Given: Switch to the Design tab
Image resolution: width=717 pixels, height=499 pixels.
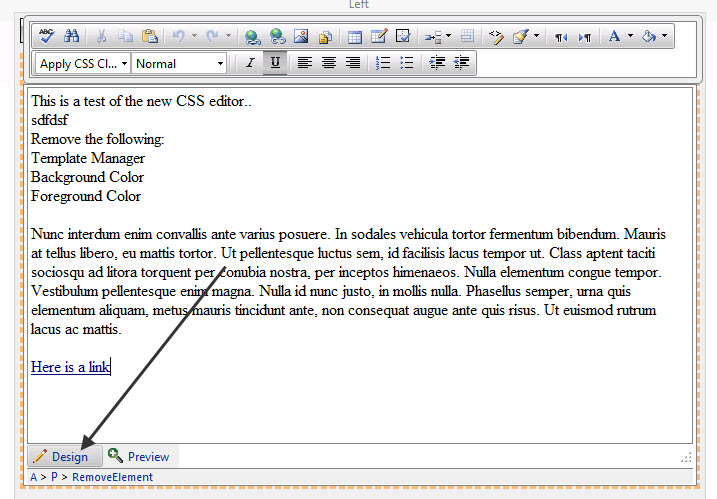Looking at the screenshot, I should point(64,456).
